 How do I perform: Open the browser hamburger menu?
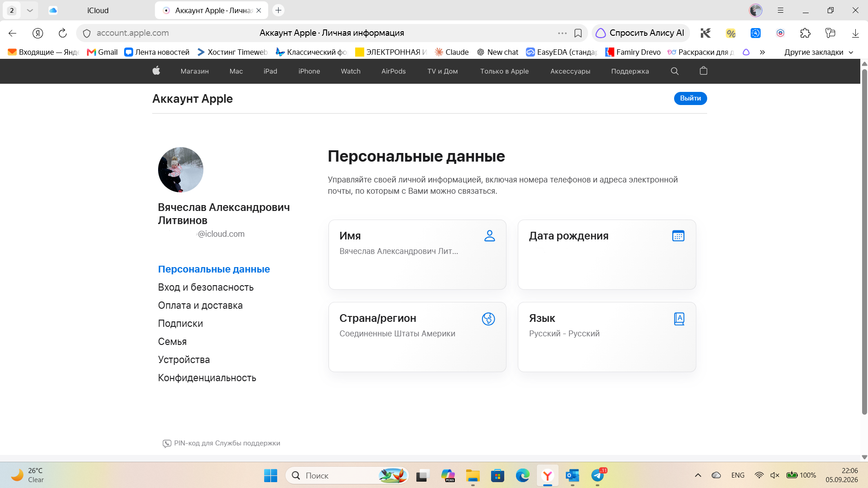tap(781, 10)
